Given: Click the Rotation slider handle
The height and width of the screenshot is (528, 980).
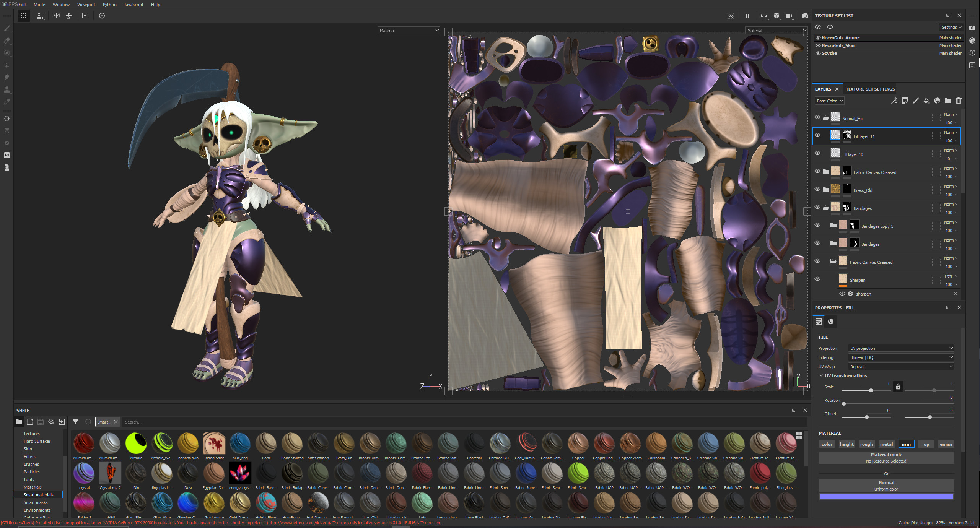Looking at the screenshot, I should (x=844, y=404).
